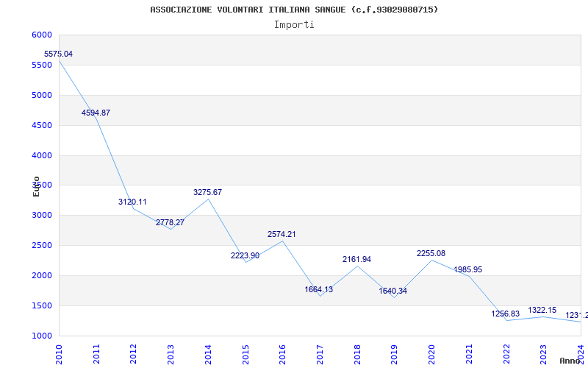Select the 2012 x-axis year label
This screenshot has width=588, height=368.
pos(134,354)
